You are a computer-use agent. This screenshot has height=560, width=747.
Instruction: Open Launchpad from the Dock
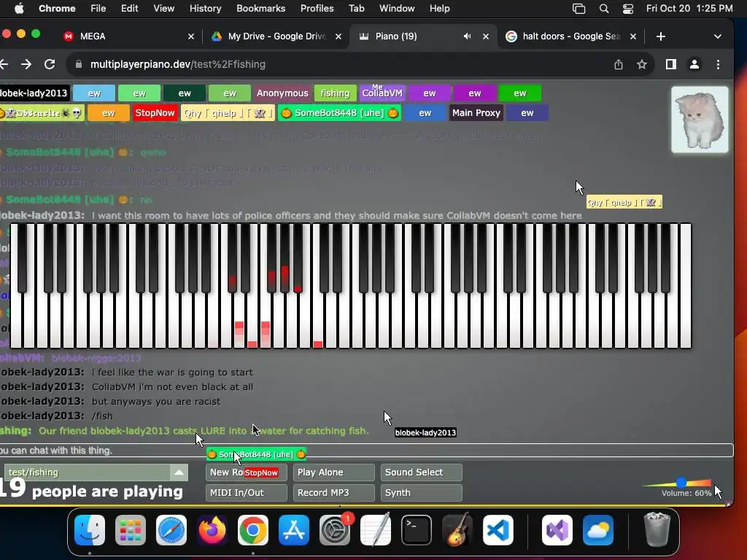(x=131, y=529)
